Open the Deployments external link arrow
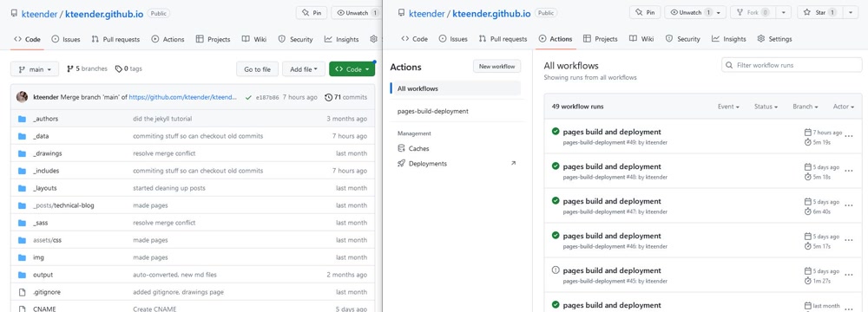Viewport: 868px width, 312px height. point(513,163)
